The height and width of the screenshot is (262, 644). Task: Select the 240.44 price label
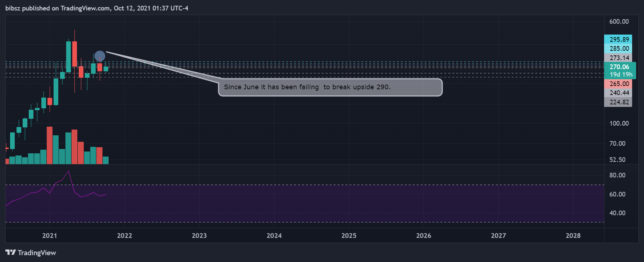618,92
